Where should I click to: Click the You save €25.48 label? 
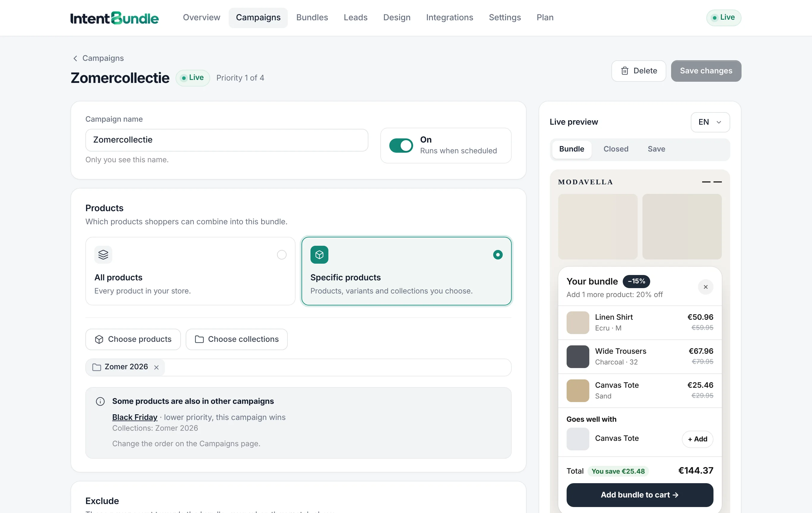618,471
